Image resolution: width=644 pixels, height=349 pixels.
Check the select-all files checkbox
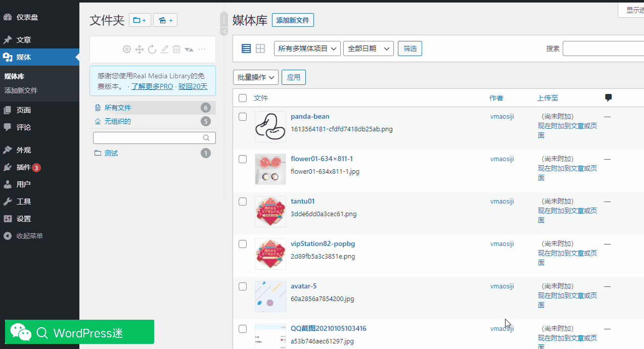coord(243,98)
